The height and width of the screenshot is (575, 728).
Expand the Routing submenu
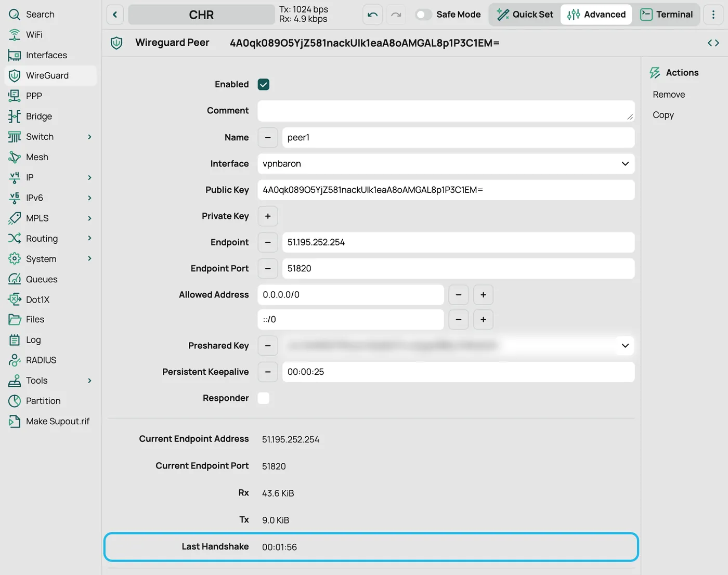89,239
